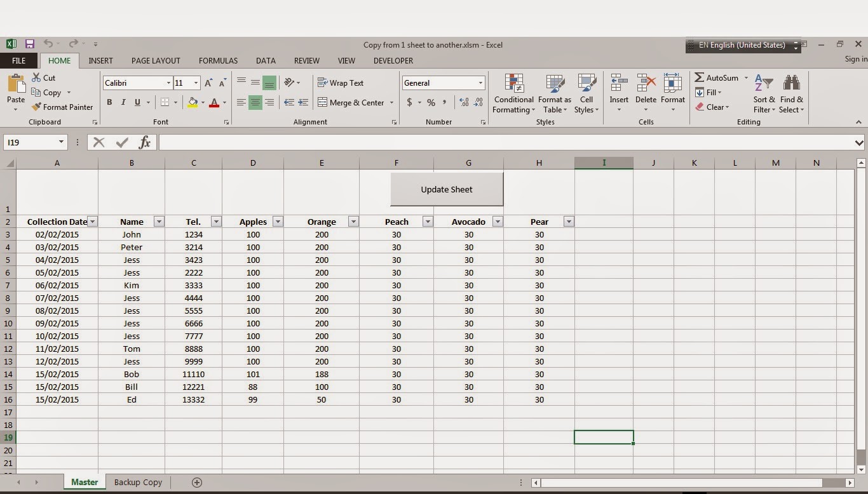Switch to the PAGE LAYOUT tab
The width and height of the screenshot is (868, 494).
(156, 61)
